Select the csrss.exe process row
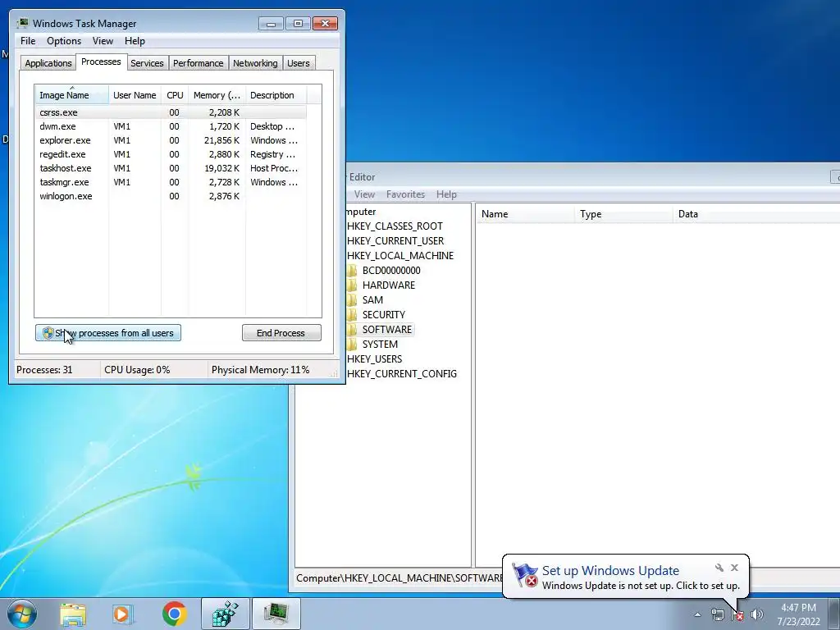The height and width of the screenshot is (630, 840). tap(171, 112)
